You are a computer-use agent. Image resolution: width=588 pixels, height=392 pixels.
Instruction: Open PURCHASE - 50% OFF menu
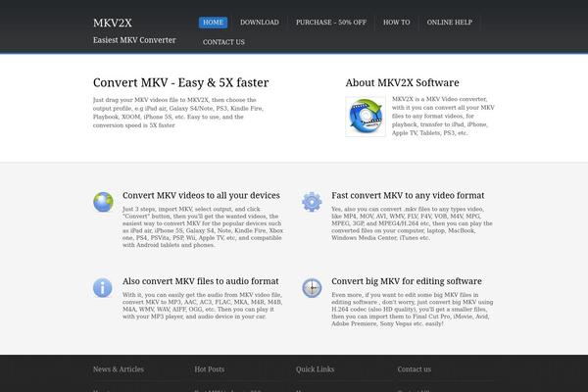point(331,23)
